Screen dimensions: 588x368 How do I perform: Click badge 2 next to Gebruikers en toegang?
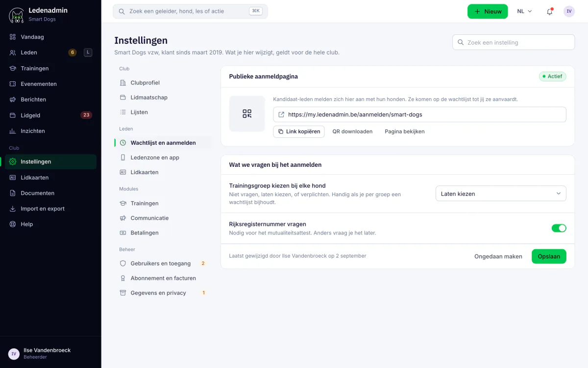[x=203, y=263]
